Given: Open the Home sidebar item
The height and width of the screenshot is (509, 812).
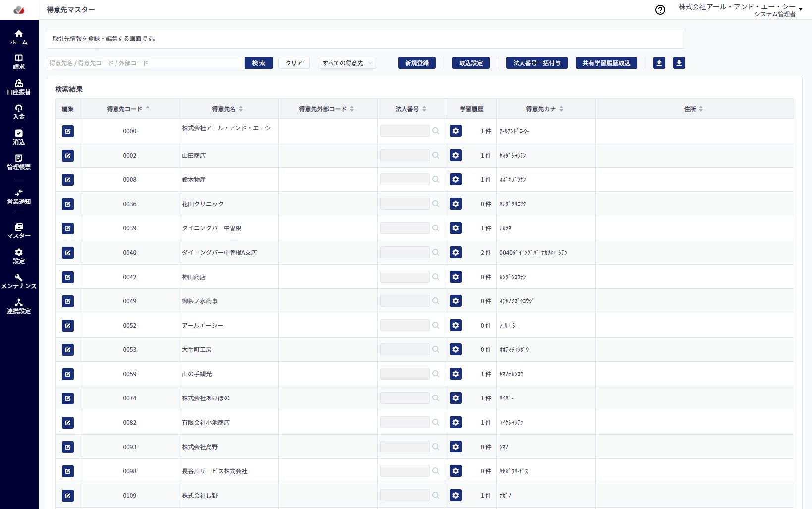Looking at the screenshot, I should (19, 37).
